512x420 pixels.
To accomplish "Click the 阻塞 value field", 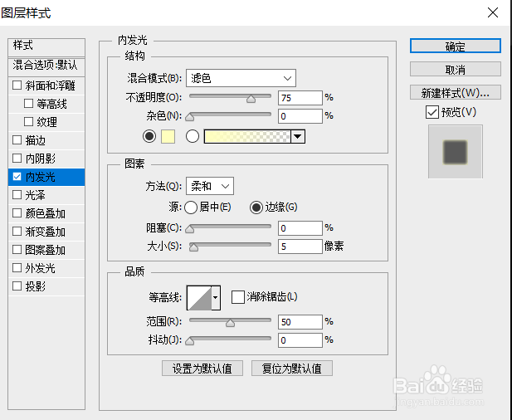I will [x=300, y=228].
